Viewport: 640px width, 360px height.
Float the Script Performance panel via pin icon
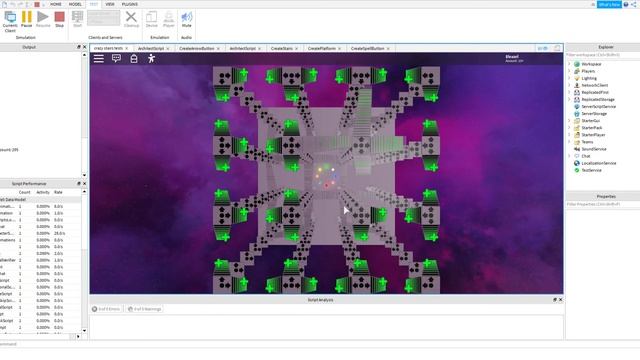click(x=79, y=184)
